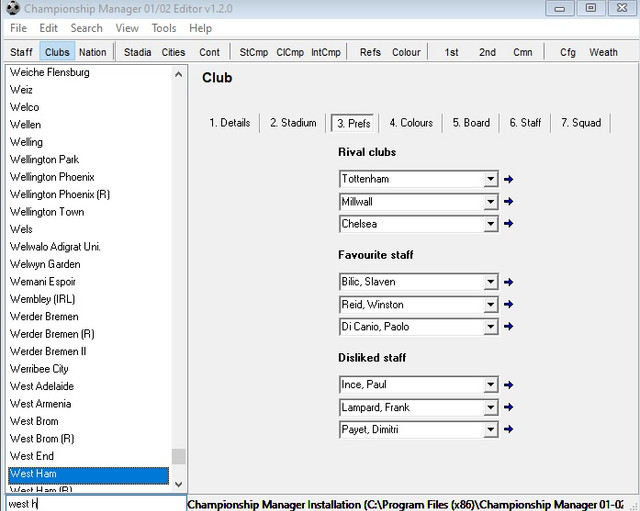Open the Lampard, Frank disliked staff dropdown
Viewport: 640px width, 511px height.
pyautogui.click(x=491, y=407)
